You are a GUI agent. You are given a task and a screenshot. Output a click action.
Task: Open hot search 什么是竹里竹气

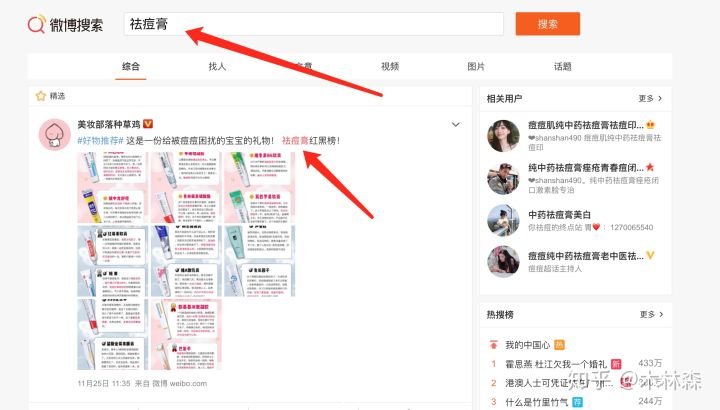[x=537, y=402]
